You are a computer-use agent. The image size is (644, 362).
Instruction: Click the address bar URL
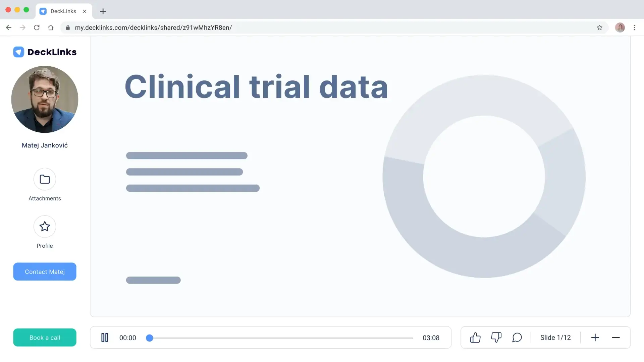(153, 27)
